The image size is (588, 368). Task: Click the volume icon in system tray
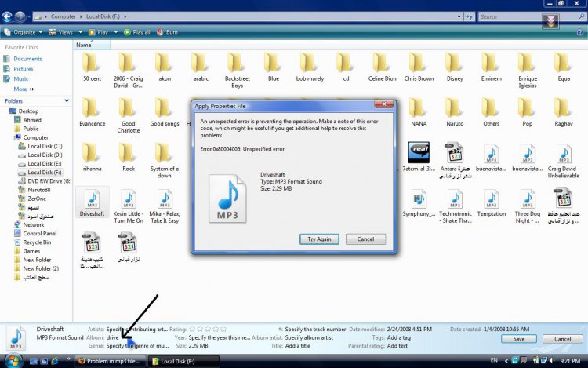coord(552,360)
